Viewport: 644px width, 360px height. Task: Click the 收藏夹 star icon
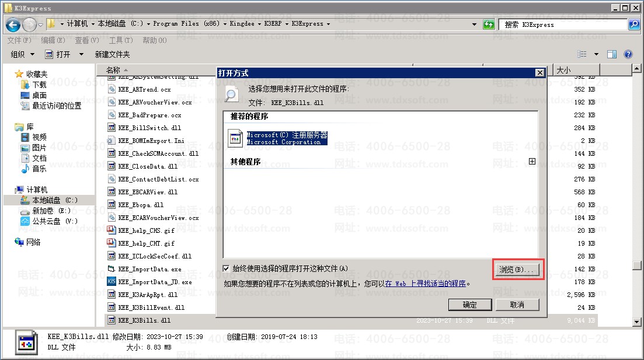pos(19,74)
